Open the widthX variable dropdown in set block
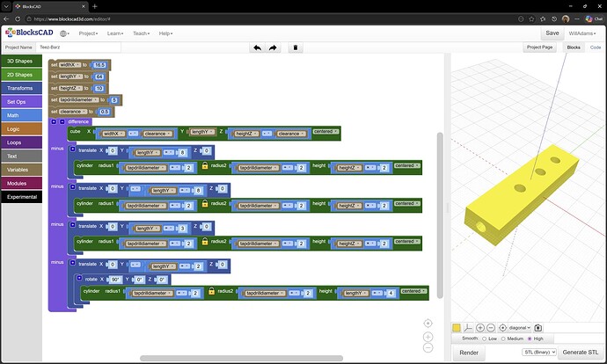The width and height of the screenshot is (607, 364). [70, 64]
